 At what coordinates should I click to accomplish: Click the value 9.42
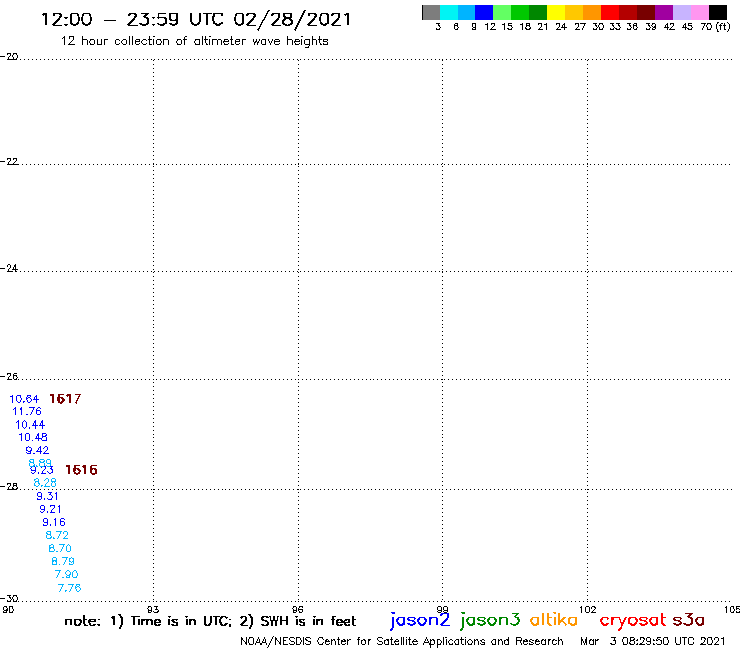coord(37,450)
